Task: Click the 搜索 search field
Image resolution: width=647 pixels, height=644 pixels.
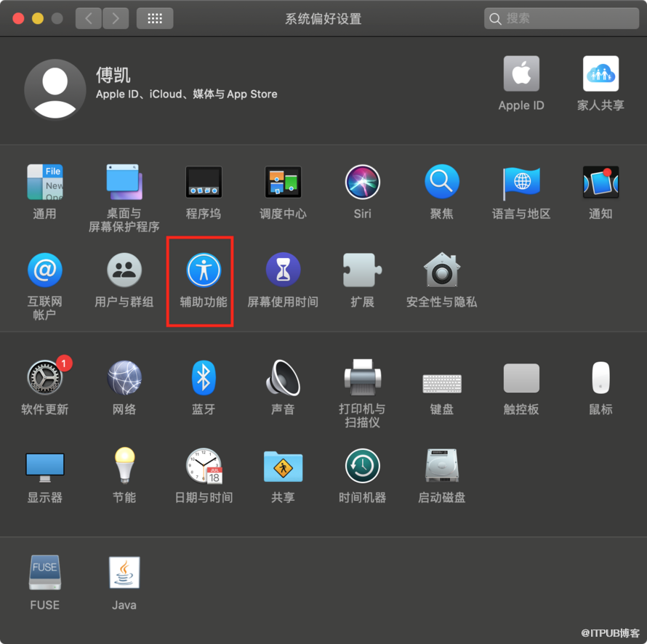Action: coord(561,18)
